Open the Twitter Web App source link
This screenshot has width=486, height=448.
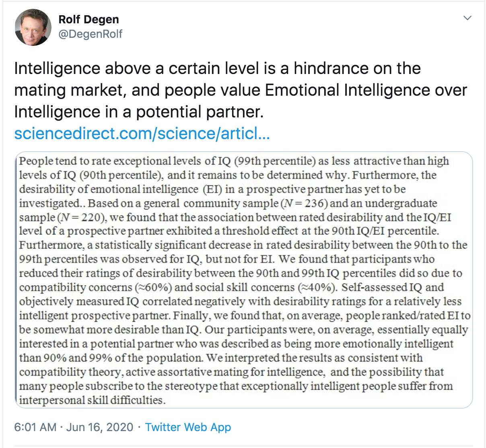point(188,427)
